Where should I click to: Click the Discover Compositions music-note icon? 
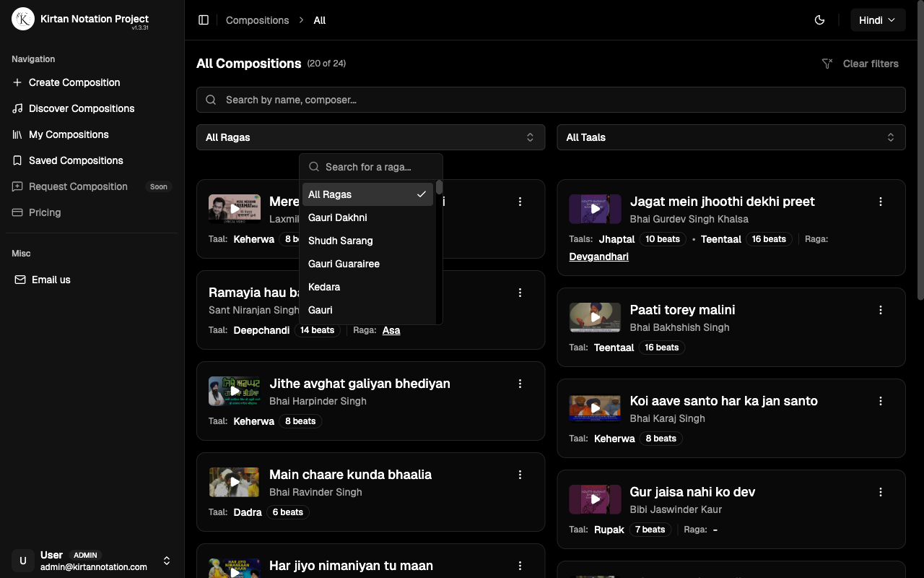pyautogui.click(x=16, y=108)
